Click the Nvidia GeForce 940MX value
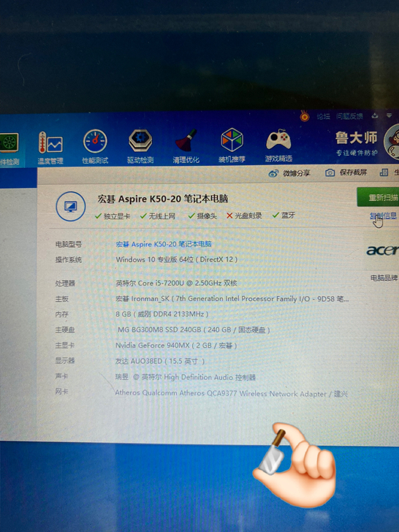The height and width of the screenshot is (532, 399). 176,346
